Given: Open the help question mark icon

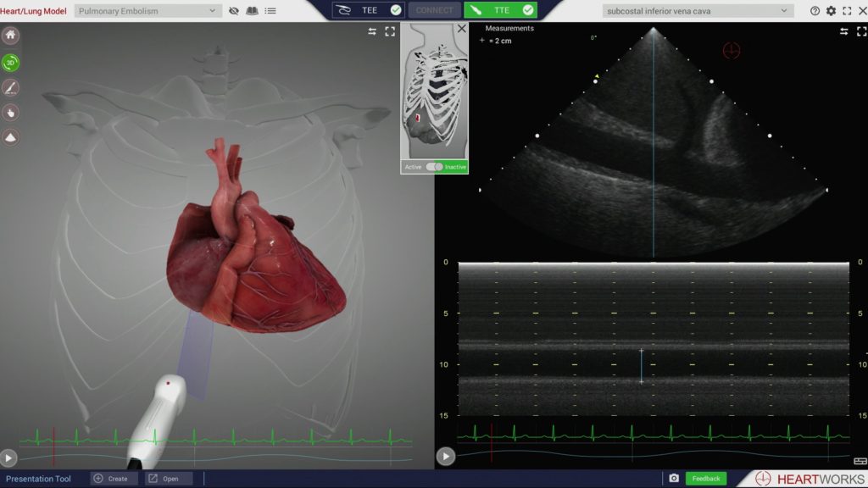Looking at the screenshot, I should (x=815, y=11).
